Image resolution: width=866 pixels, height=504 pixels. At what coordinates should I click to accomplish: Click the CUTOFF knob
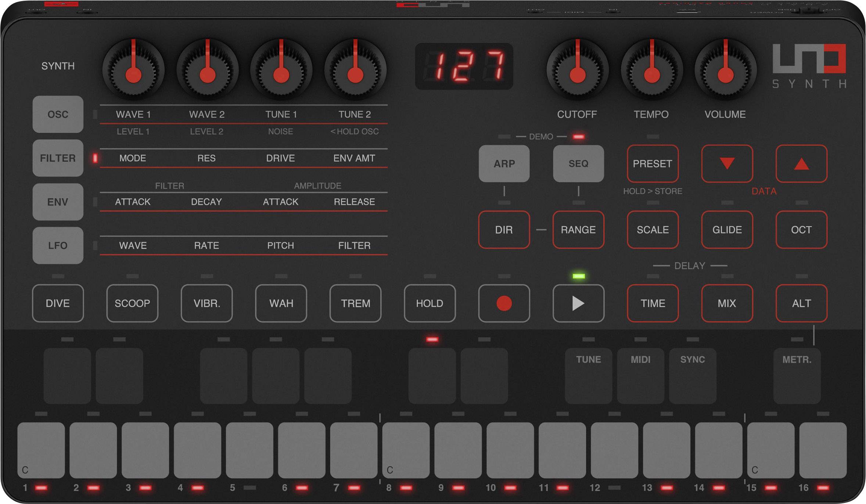coord(577,70)
